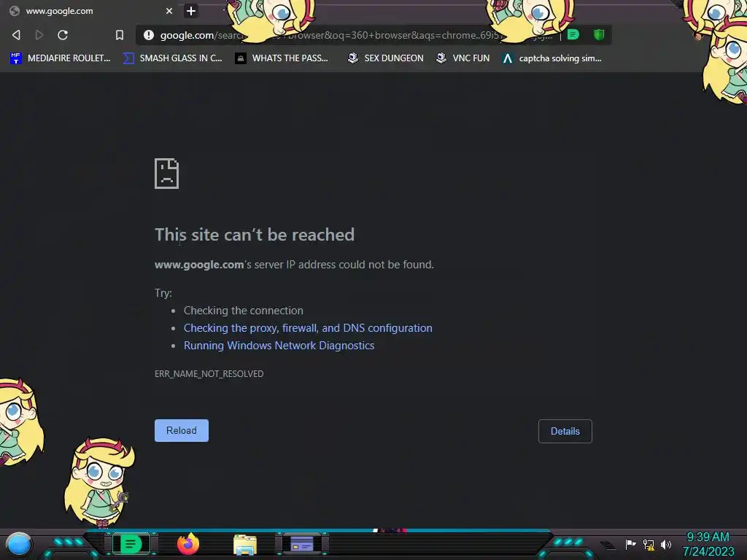747x560 pixels.
Task: Open the Start menu orb
Action: point(19,544)
